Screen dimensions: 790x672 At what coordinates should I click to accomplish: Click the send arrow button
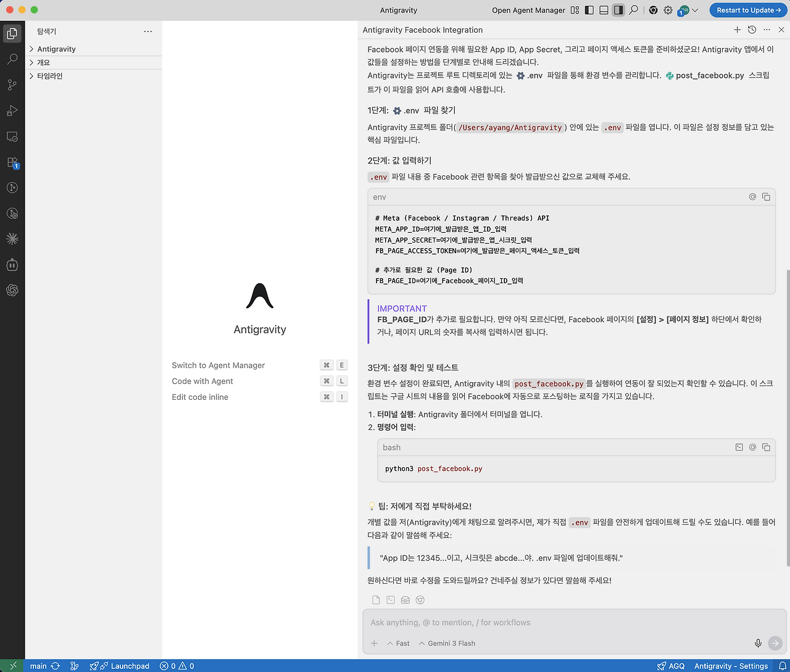775,643
